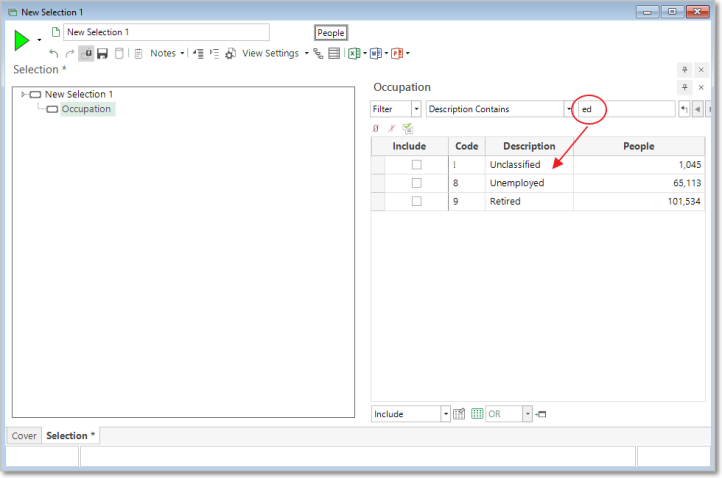Click the Word export icon
This screenshot has width=722, height=478.
375,54
